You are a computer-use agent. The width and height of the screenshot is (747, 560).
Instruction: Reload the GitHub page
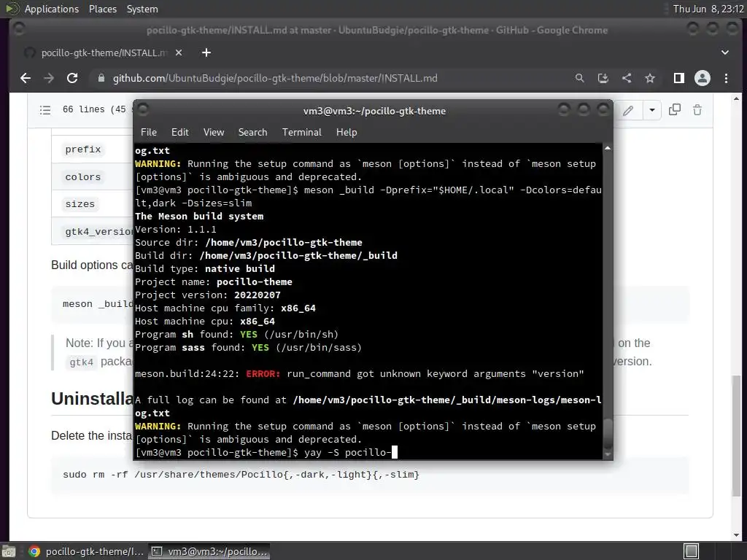(x=72, y=78)
